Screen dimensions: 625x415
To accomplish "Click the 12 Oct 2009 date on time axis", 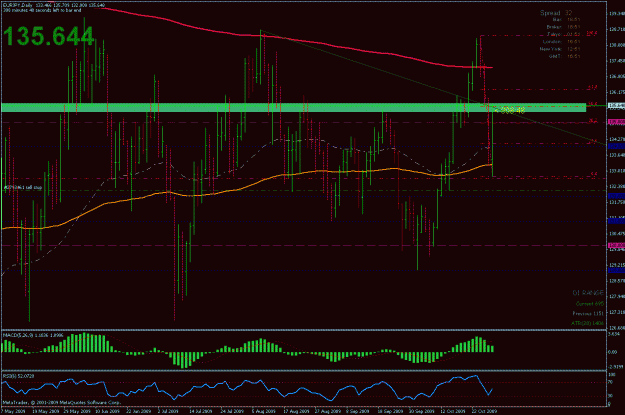I will click(452, 411).
